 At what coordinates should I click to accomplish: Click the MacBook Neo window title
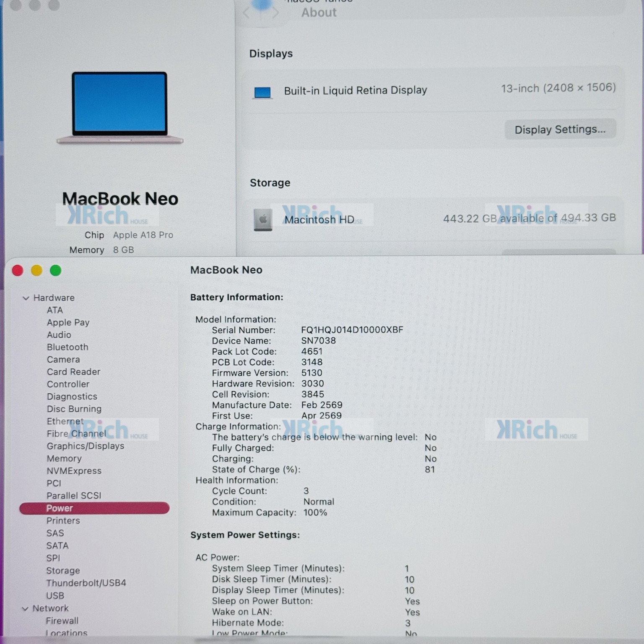click(x=226, y=270)
